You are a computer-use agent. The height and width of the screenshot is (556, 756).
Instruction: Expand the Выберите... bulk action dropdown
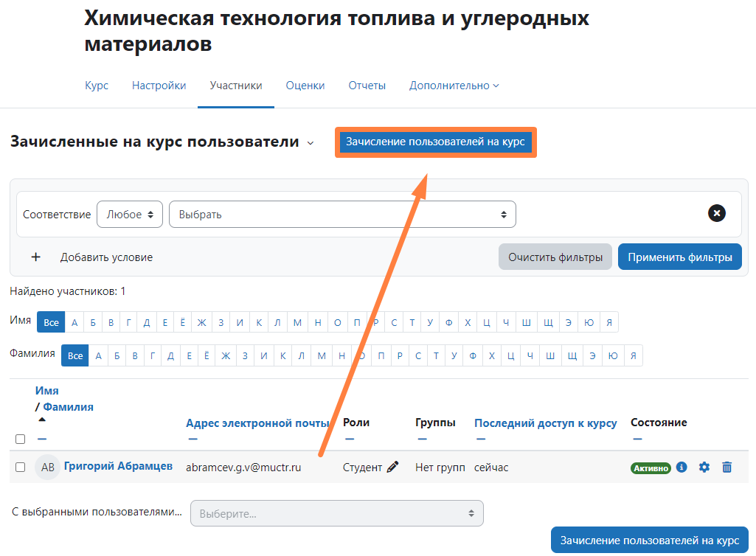[x=336, y=513]
